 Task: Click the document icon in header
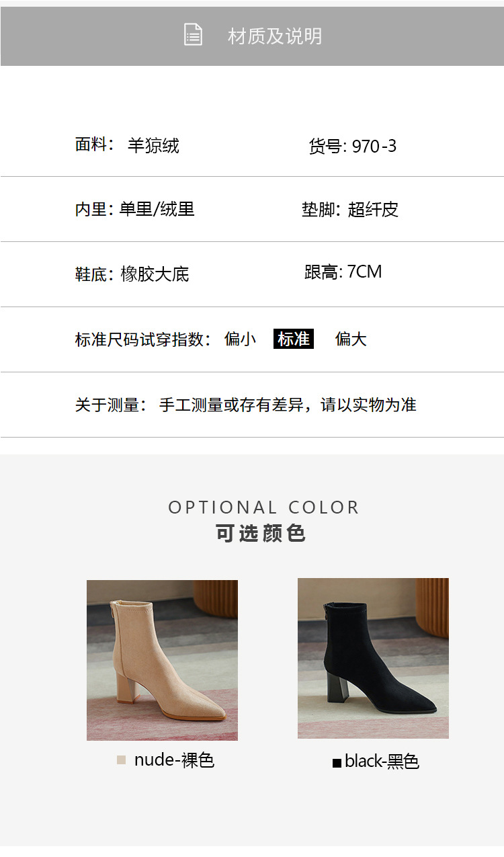click(x=193, y=34)
